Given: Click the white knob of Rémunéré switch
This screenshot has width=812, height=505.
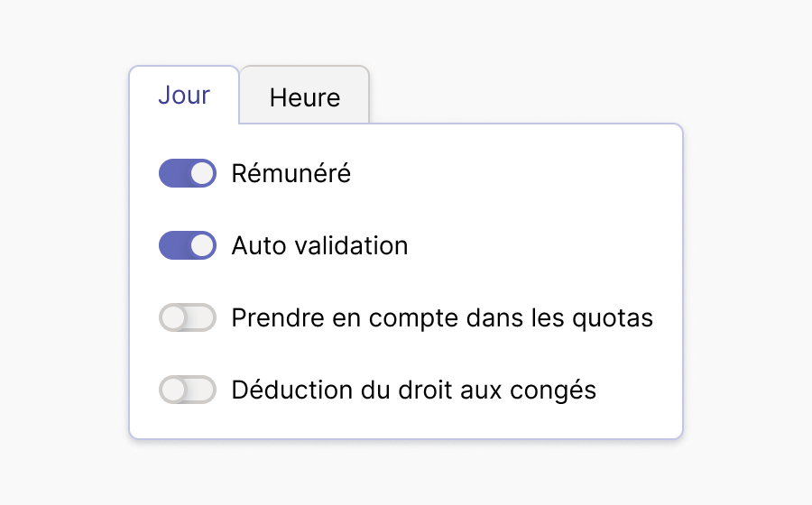Looking at the screenshot, I should (203, 173).
